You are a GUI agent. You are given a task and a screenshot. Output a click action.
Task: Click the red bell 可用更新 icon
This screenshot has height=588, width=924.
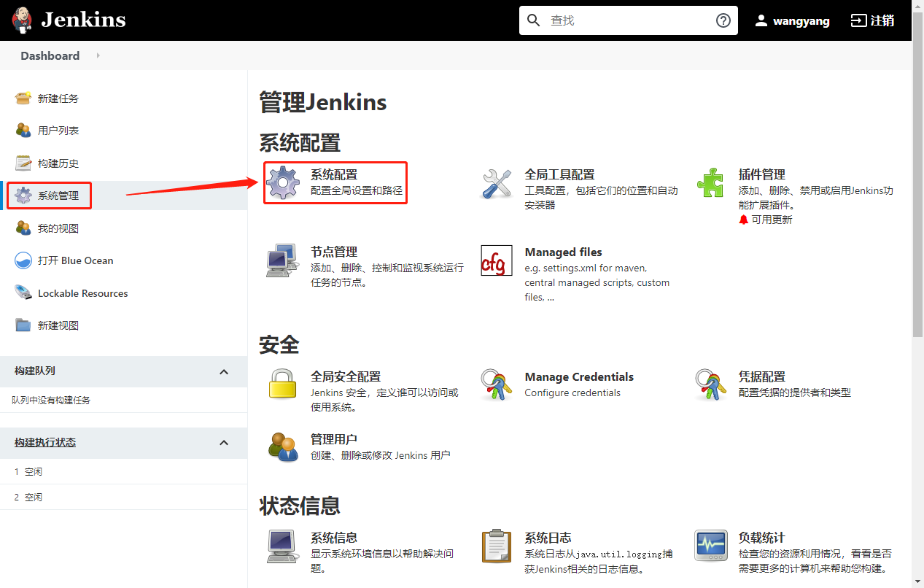pyautogui.click(x=744, y=220)
